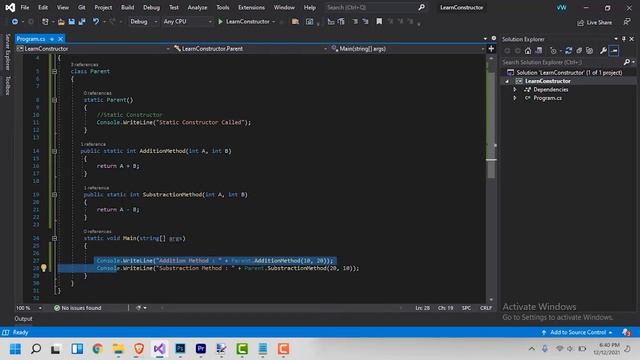
Task: Click the Solution Explorer Home icon
Action: click(x=528, y=51)
